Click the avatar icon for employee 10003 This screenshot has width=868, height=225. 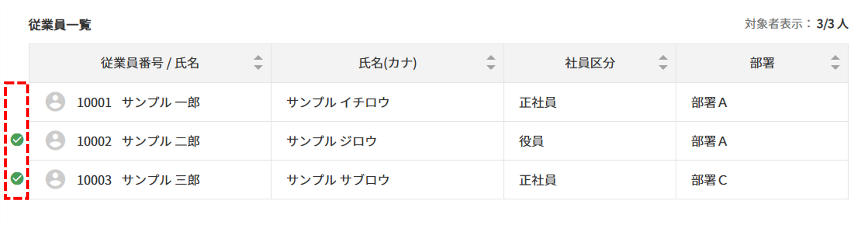point(55,179)
